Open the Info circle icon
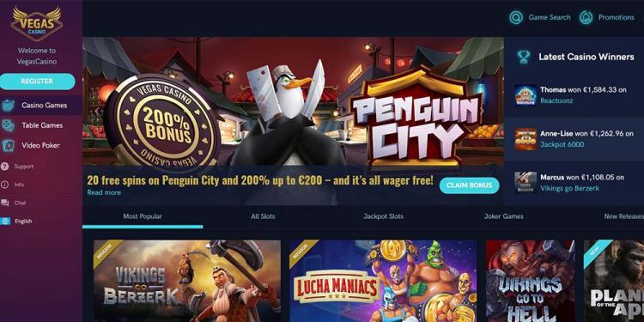Image resolution: width=644 pixels, height=322 pixels. (5, 185)
